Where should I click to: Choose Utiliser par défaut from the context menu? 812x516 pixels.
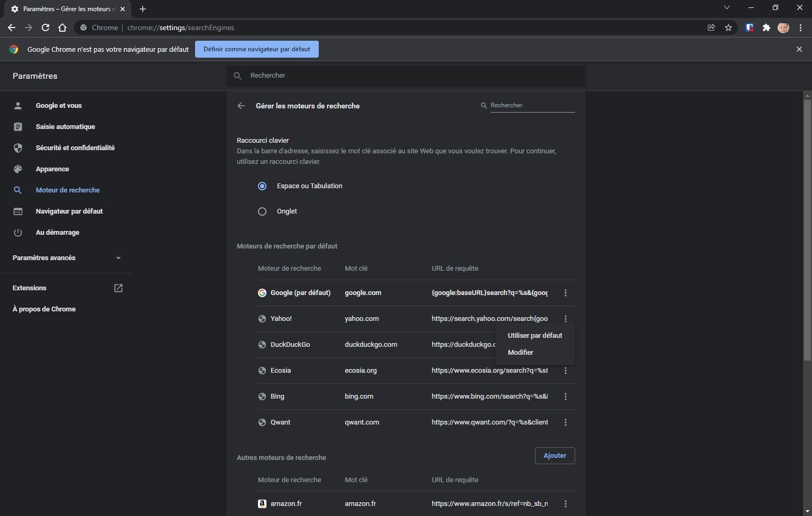[x=535, y=336]
